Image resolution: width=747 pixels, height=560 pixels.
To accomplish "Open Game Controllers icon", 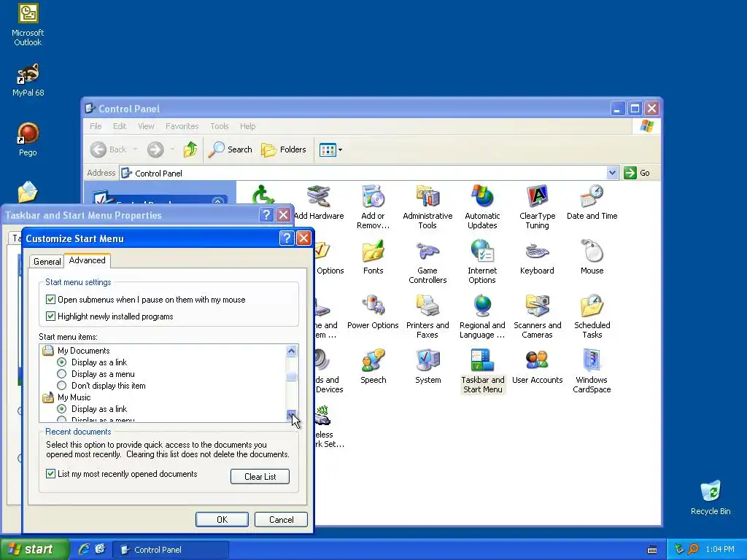I will [x=427, y=262].
